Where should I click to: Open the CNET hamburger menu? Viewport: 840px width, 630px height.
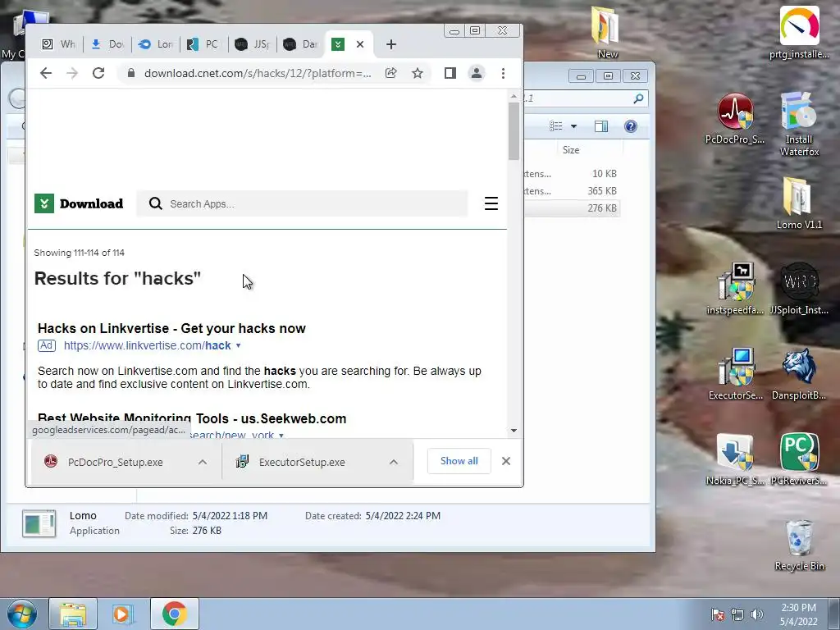[x=491, y=203]
